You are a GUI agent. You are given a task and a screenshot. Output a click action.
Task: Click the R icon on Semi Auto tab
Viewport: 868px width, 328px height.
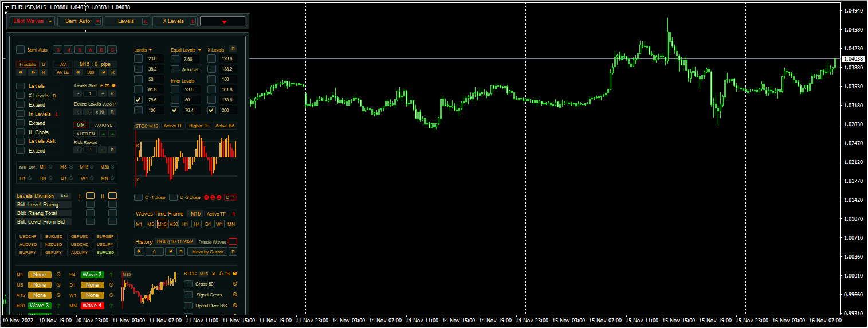click(97, 21)
